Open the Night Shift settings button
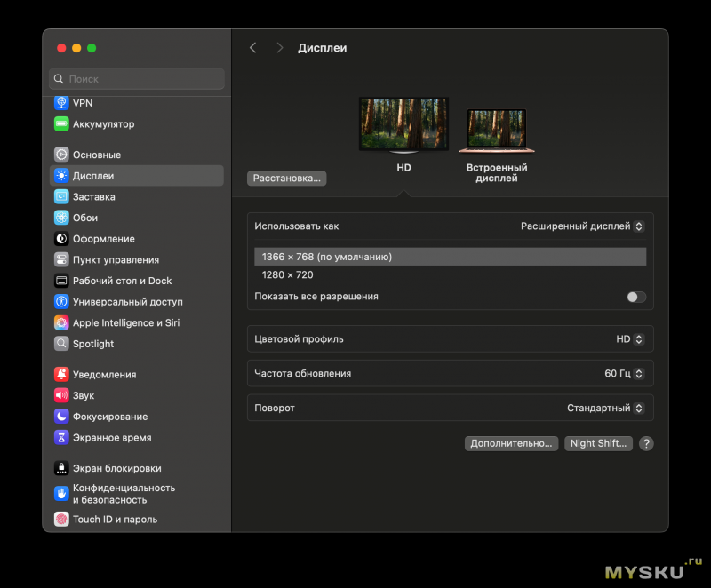 tap(598, 443)
